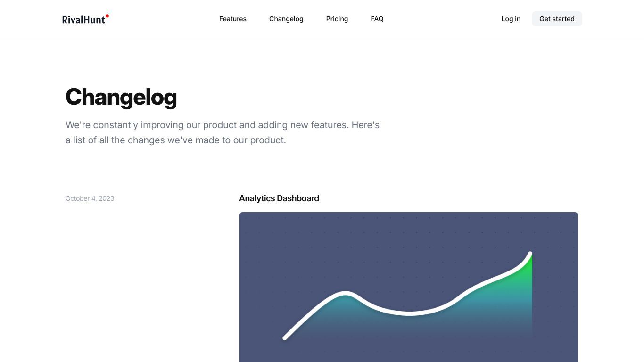Click the bright green area under the curve's peak
644x362 pixels.
click(526, 276)
